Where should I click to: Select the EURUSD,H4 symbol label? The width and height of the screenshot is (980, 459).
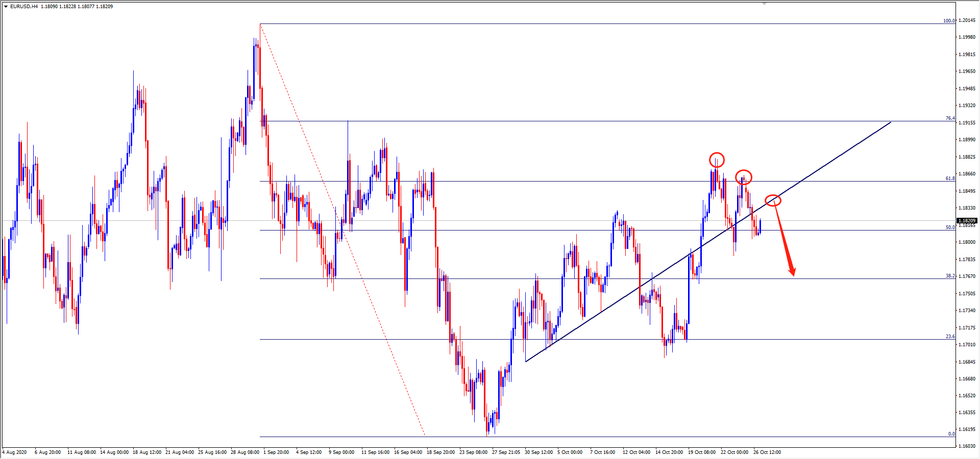[x=24, y=7]
